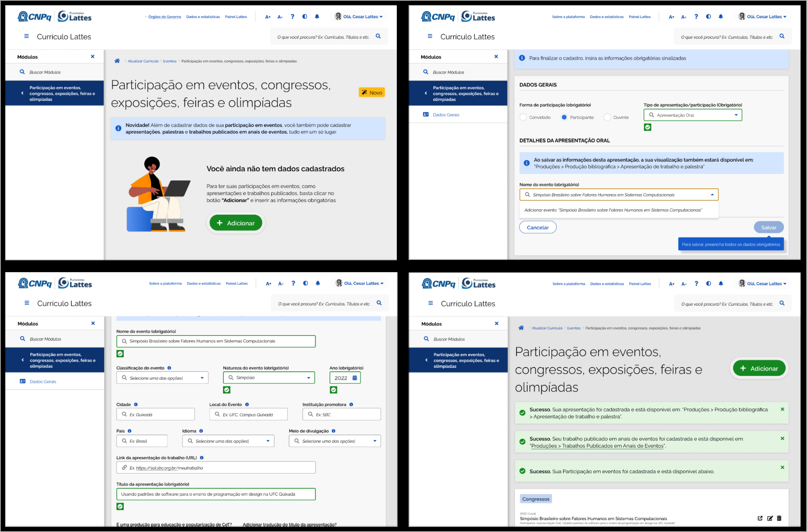Select the Participante radio button
The width and height of the screenshot is (807, 532).
click(564, 117)
